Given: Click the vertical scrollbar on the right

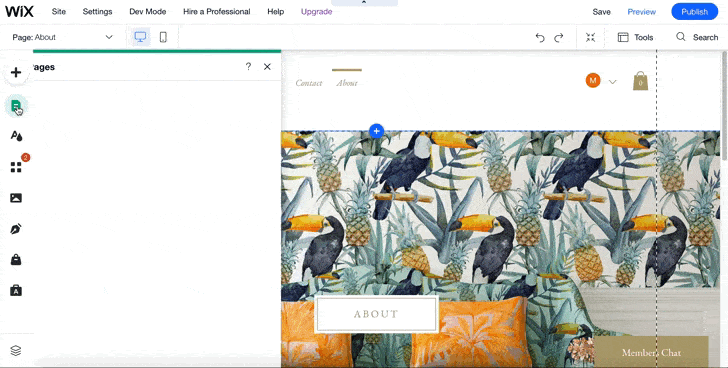Looking at the screenshot, I should click(725, 107).
